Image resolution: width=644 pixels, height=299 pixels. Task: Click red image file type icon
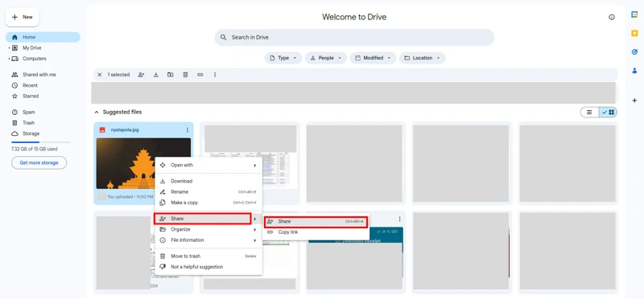(102, 129)
